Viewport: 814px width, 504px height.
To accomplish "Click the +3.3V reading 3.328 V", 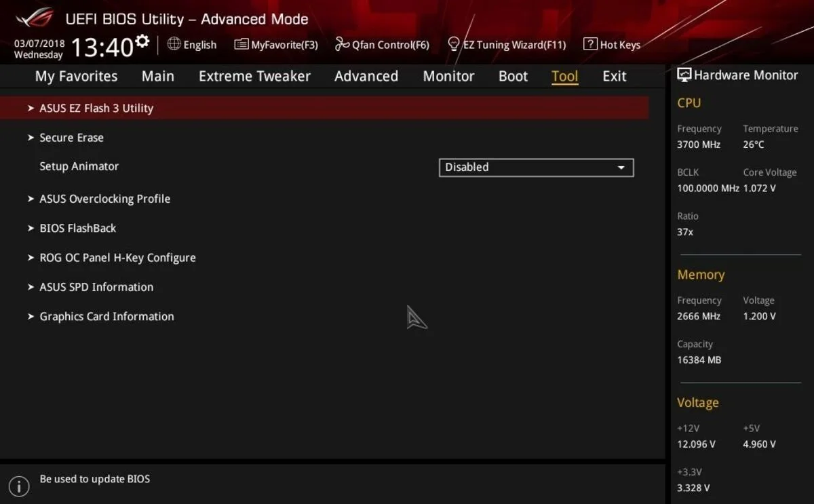I will 693,488.
